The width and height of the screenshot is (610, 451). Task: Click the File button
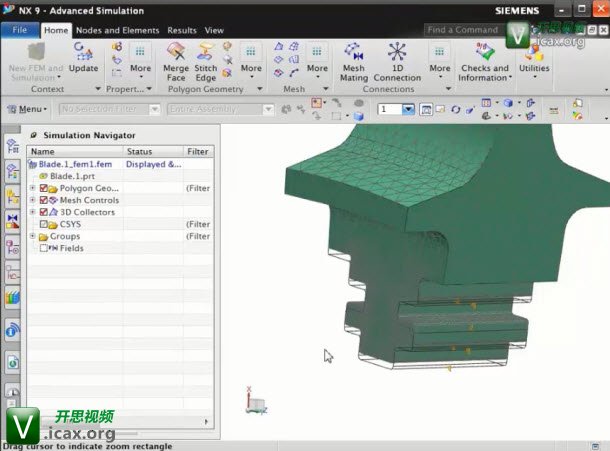(20, 30)
